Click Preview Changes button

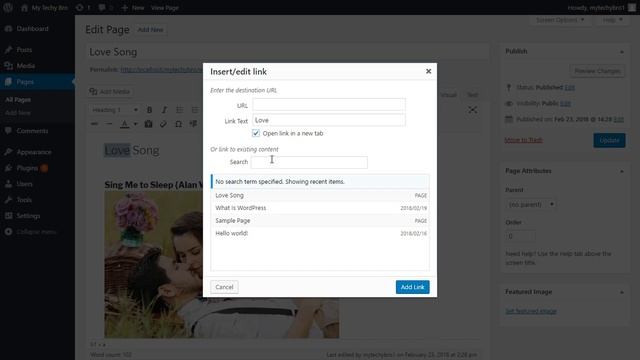pyautogui.click(x=597, y=71)
